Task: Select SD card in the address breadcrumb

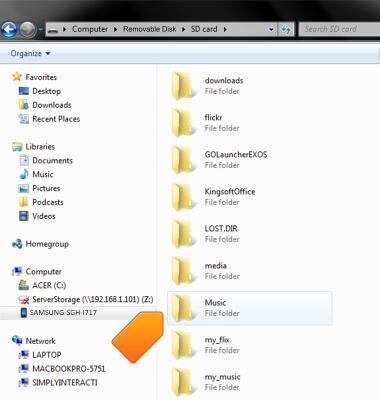Action: pyautogui.click(x=204, y=29)
